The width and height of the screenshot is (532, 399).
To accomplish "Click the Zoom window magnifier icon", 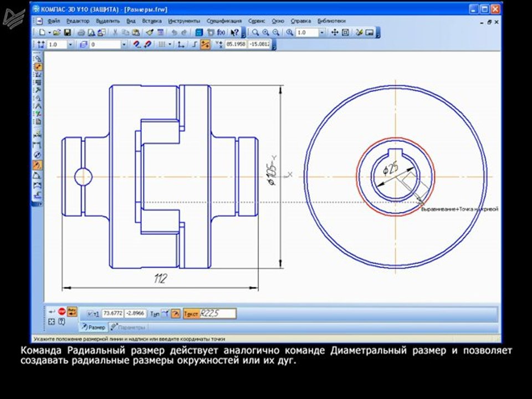I will click(x=255, y=33).
